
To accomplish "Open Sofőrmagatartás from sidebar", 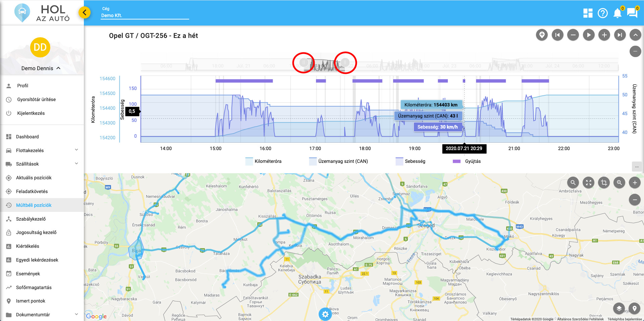I will coord(34,287).
